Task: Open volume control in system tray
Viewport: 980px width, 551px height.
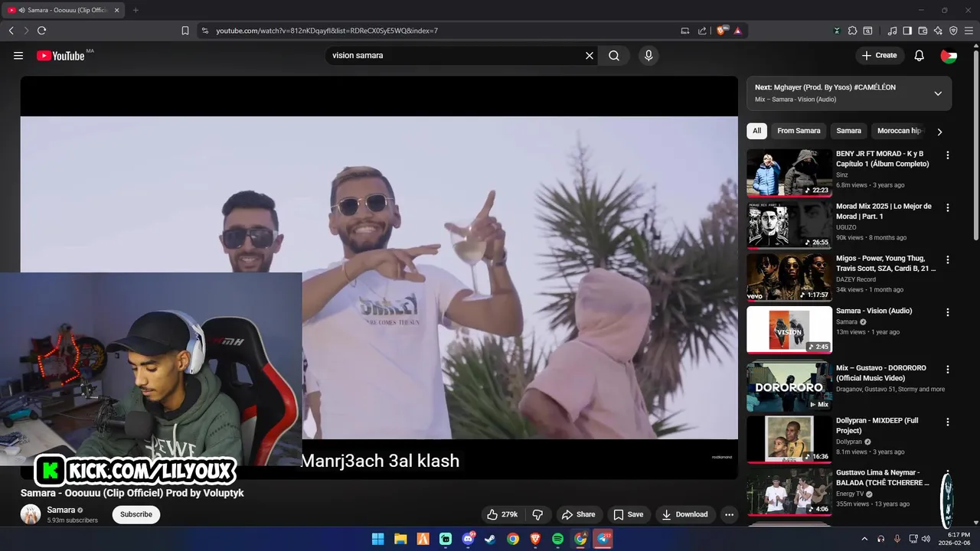Action: [x=926, y=539]
